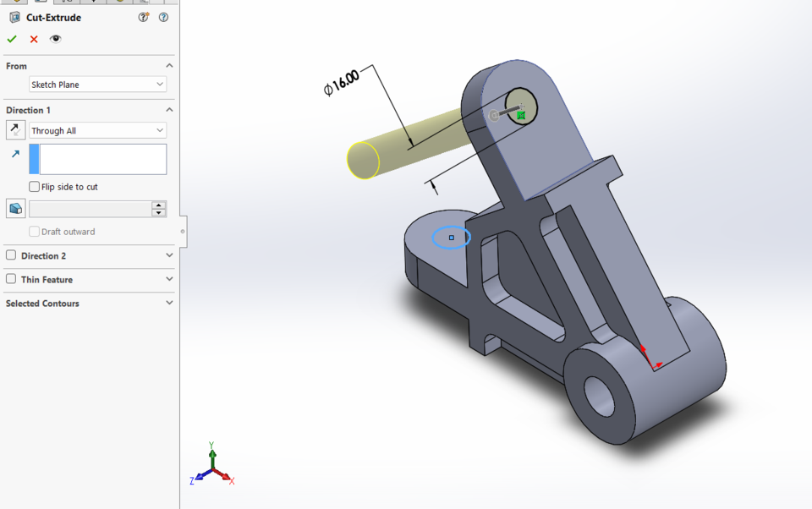Toggle the Draft outward checkbox
812x509 pixels.
click(34, 231)
